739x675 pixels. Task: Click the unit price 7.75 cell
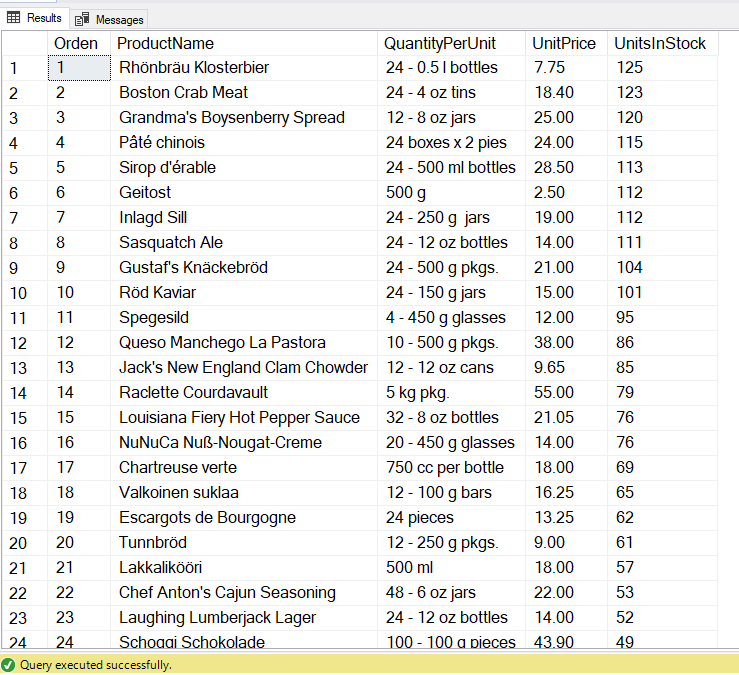(566, 68)
